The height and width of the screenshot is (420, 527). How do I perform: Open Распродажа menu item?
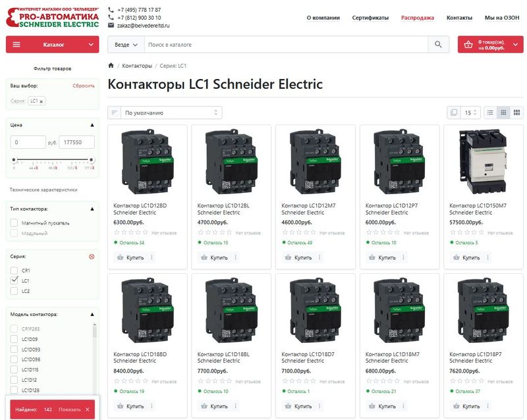point(418,18)
